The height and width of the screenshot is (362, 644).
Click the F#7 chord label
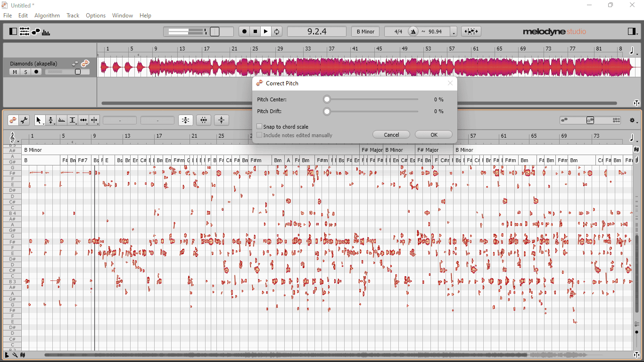[x=83, y=160]
